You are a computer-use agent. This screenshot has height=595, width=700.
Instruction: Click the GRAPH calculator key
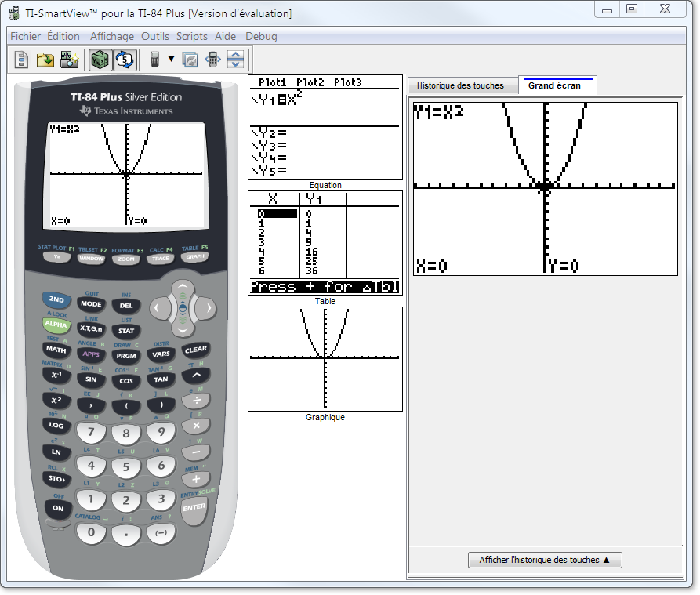(194, 257)
